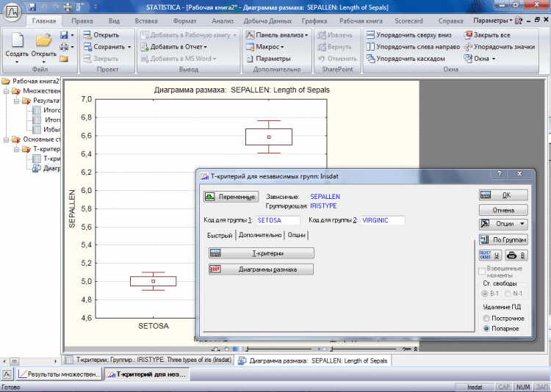Adjust the left zoom slider under the graph
Image resolution: width=551 pixels, height=392 pixels.
pyautogui.click(x=279, y=349)
